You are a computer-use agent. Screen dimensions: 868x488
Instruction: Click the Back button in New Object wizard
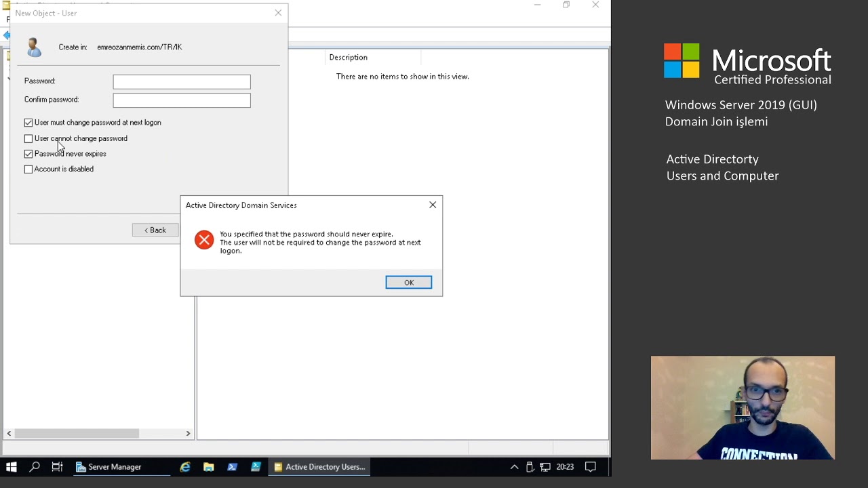coord(155,230)
